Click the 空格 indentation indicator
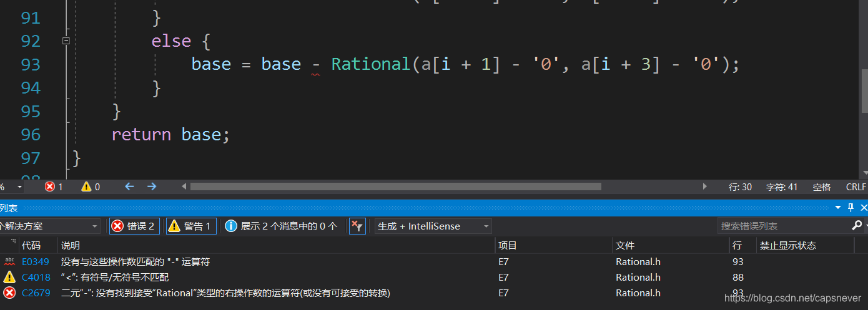868x310 pixels. [822, 187]
